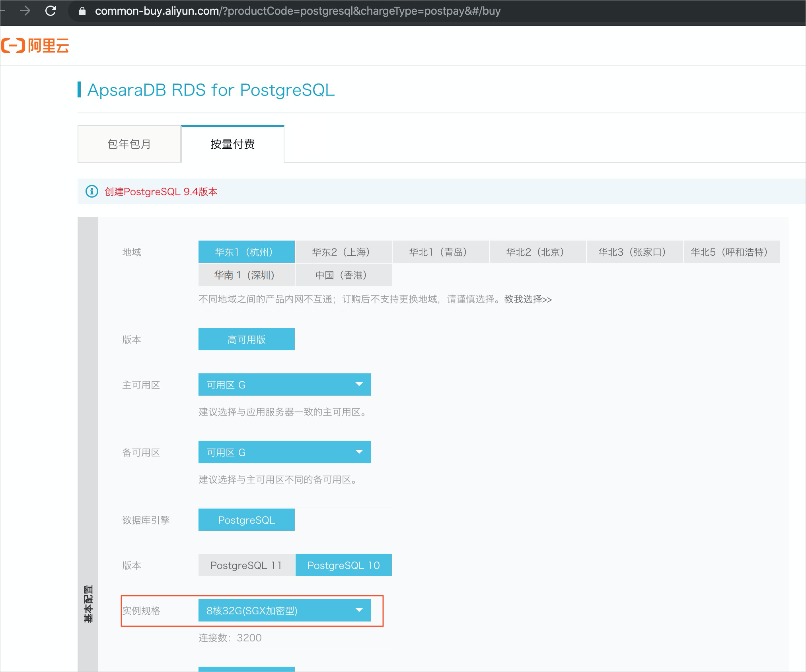Expand the 备可用区 dropdown
The image size is (806, 672).
[285, 452]
